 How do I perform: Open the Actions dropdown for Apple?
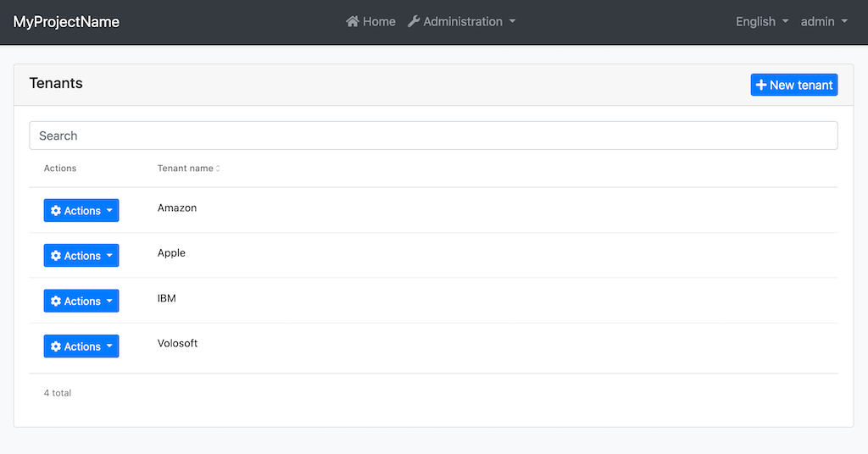(x=81, y=256)
